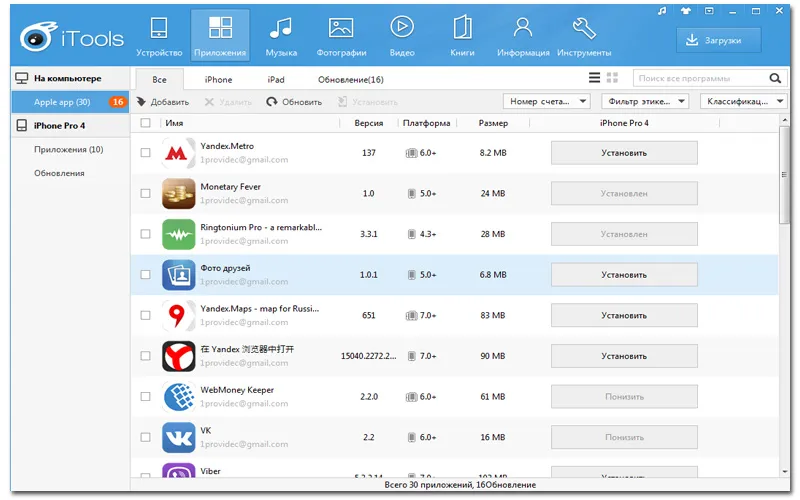Click Установить for Фото друзей
Image resolution: width=800 pixels, height=500 pixels.
[x=624, y=274]
